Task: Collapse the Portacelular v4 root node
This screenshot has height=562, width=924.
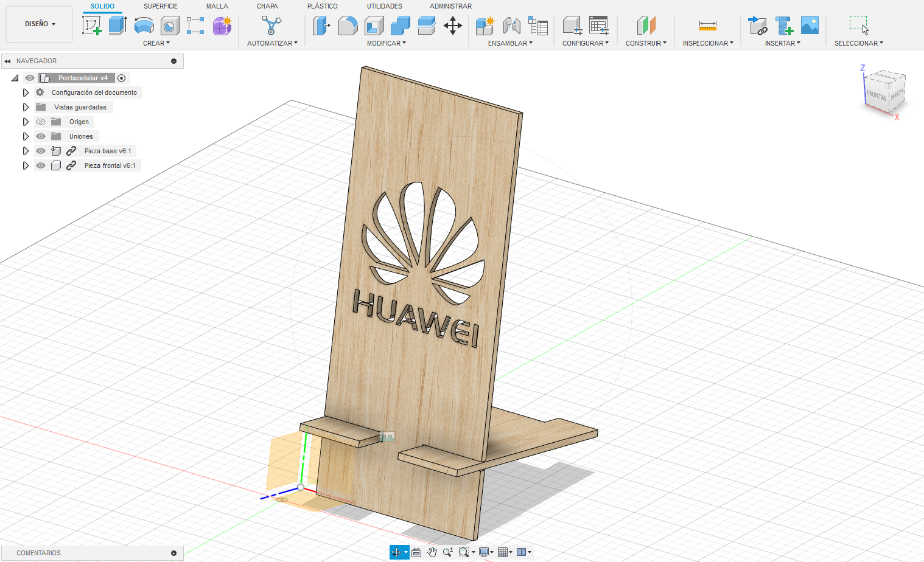Action: pos(15,78)
